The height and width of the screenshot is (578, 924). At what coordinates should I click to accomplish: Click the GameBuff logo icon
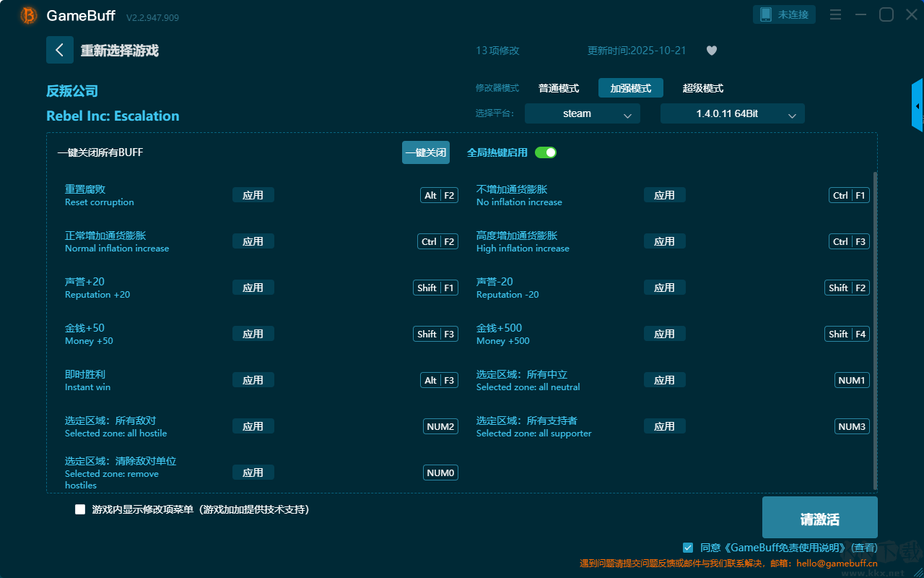29,15
